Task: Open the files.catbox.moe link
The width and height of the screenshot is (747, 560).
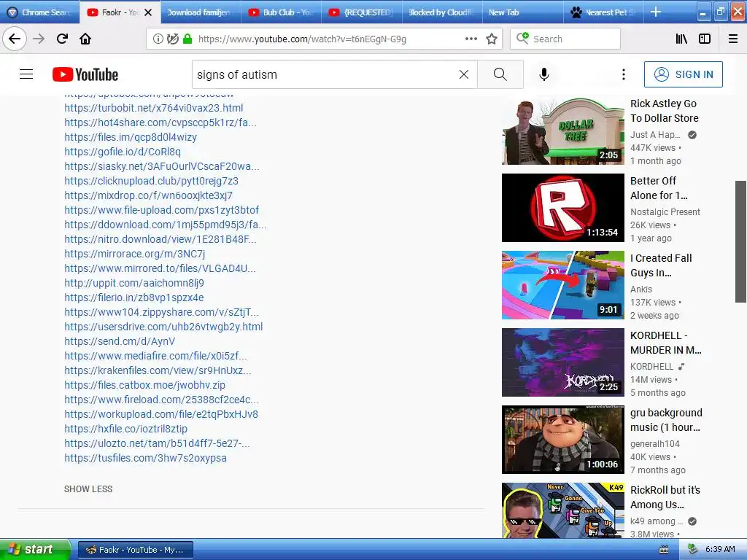Action: click(145, 385)
